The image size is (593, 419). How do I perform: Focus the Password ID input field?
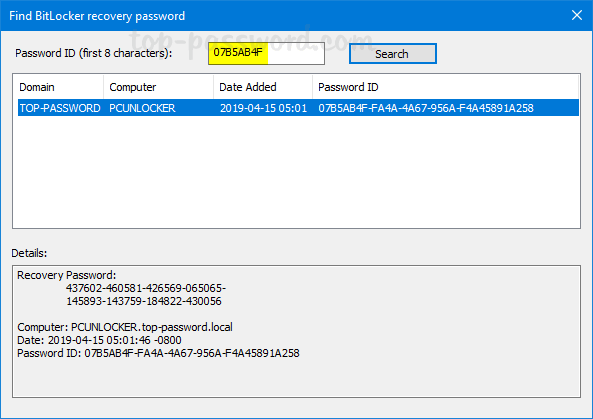[x=266, y=53]
